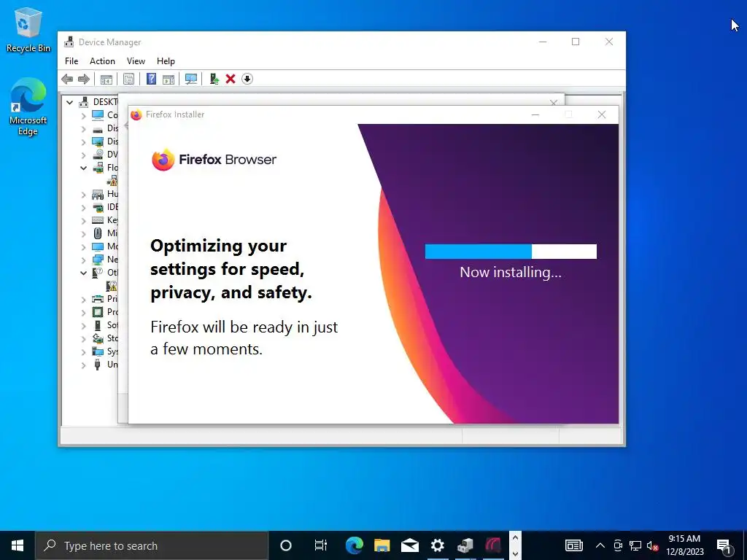Collapse the Floppy controllers node
This screenshot has height=560, width=747.
coord(84,168)
